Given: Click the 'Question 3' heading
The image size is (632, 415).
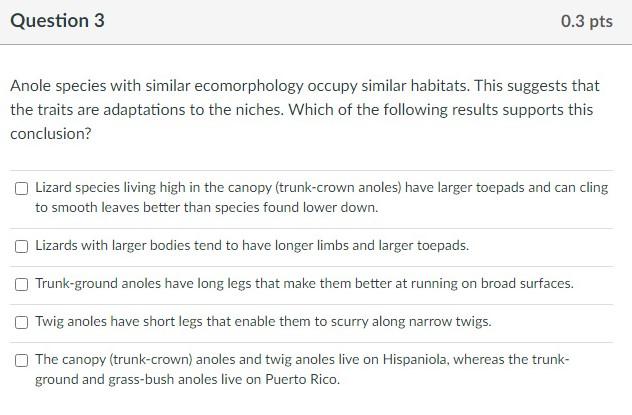Looking at the screenshot, I should 57,21.
